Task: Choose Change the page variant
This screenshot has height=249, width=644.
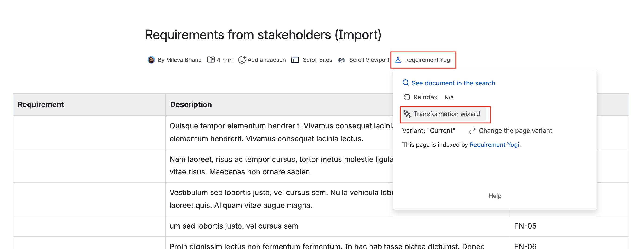Action: pos(515,131)
